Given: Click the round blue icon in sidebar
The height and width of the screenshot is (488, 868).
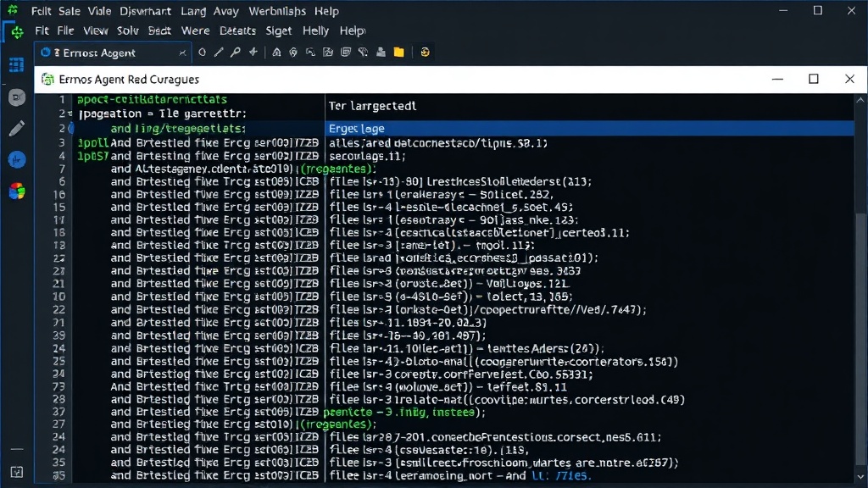Looking at the screenshot, I should pos(17,160).
